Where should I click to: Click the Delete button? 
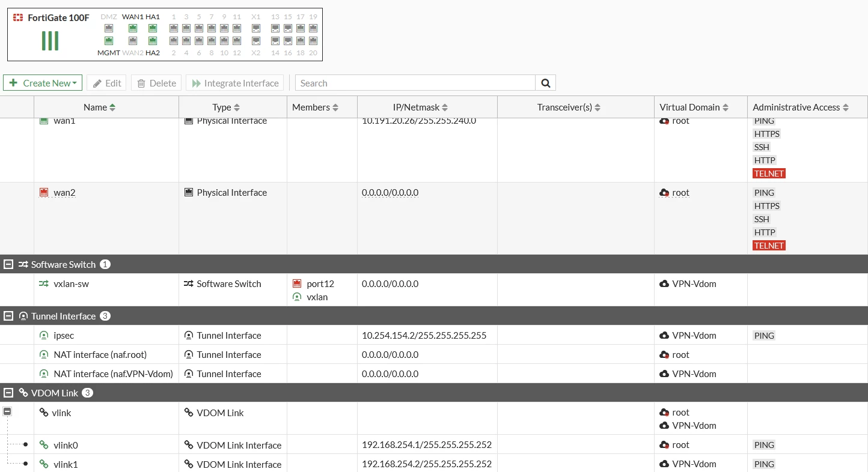click(x=156, y=83)
